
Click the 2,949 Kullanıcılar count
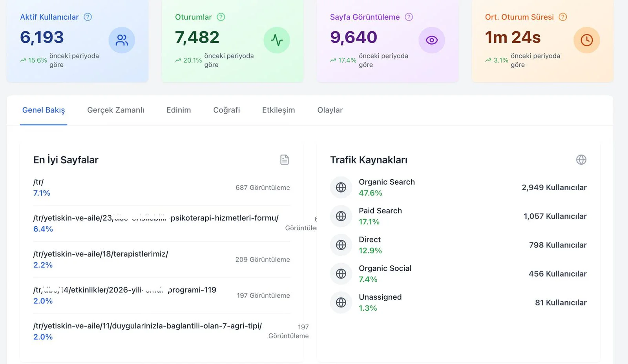click(554, 187)
